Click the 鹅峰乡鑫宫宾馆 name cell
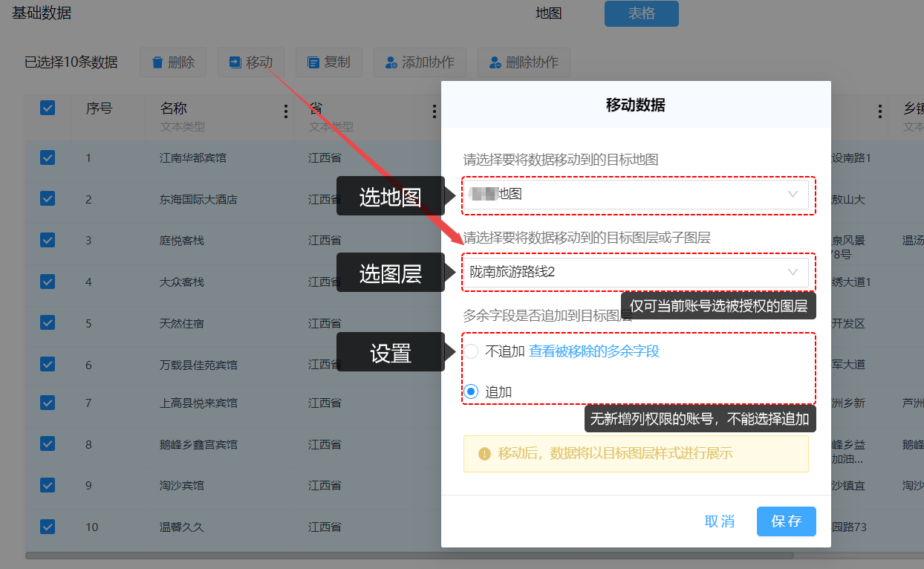924x569 pixels. (x=198, y=444)
